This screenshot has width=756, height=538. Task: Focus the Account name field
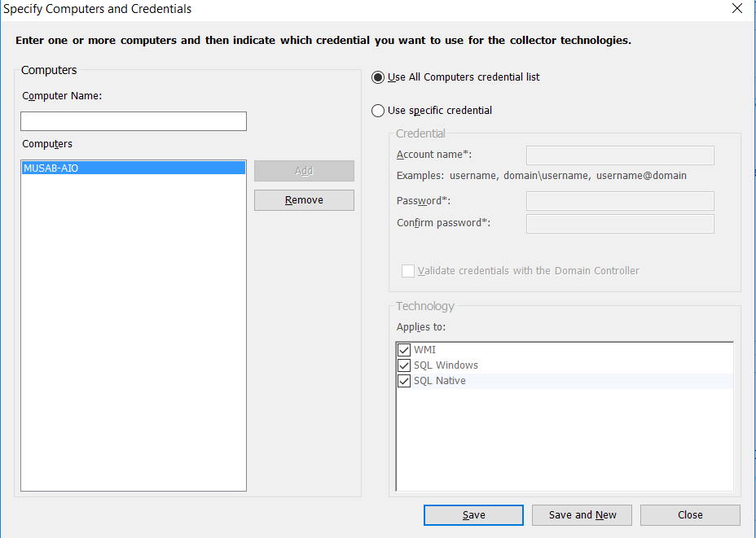click(620, 155)
